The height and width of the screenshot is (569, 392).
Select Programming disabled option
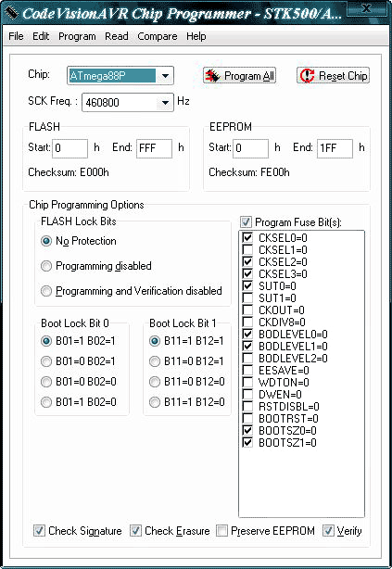[46, 266]
